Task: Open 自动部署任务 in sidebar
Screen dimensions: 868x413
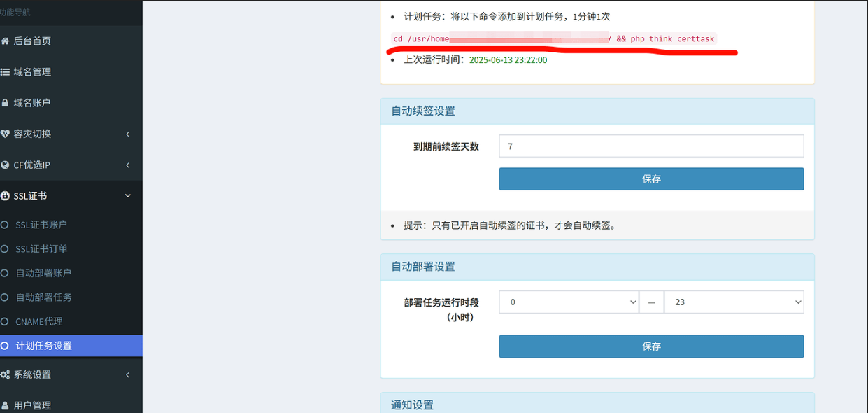Action: coord(43,297)
